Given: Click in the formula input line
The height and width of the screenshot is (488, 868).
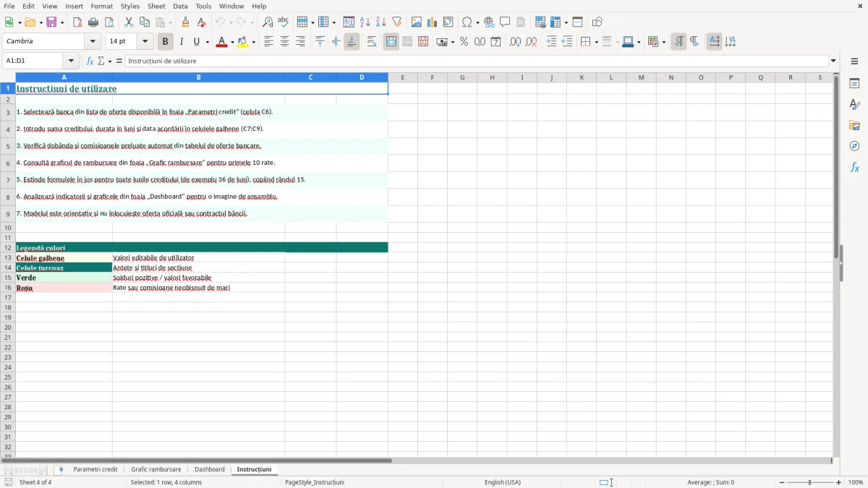Looking at the screenshot, I should (x=477, y=61).
